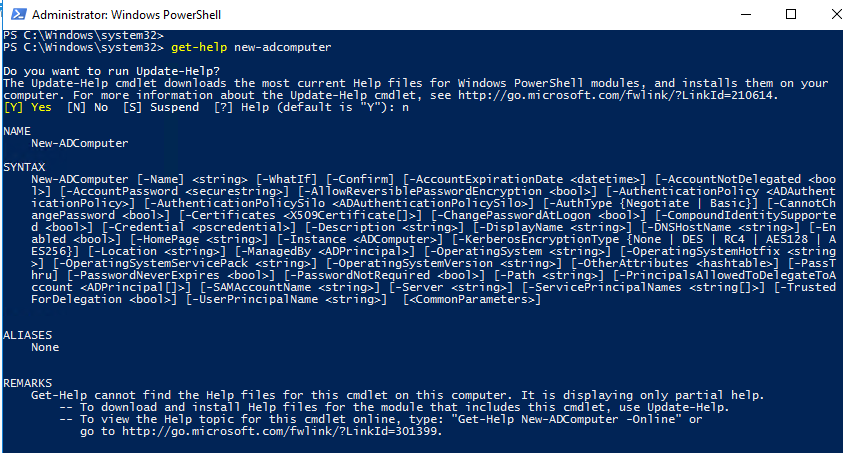843x453 pixels.
Task: Click the NAME section heading
Action: 17,130
